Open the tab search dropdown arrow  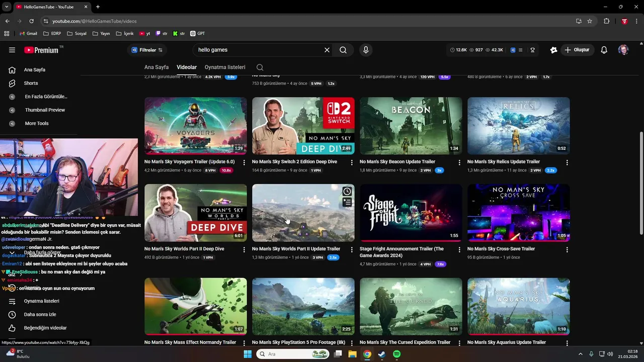[7, 7]
